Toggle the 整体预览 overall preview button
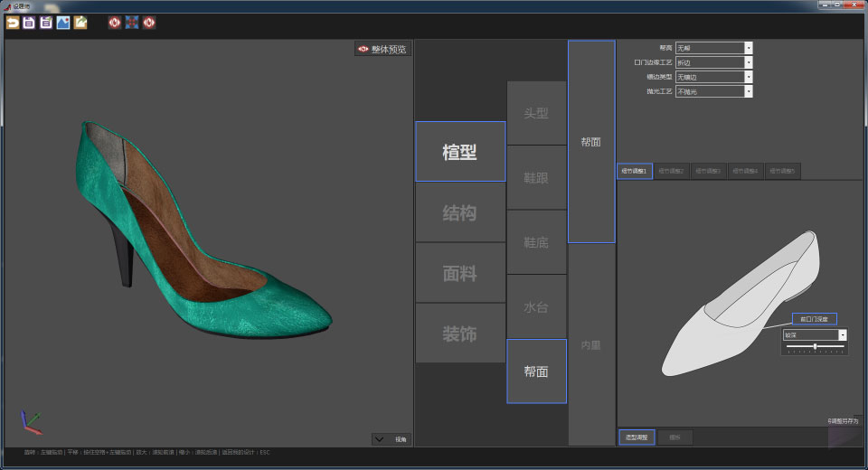The image size is (868, 470). pyautogui.click(x=382, y=50)
